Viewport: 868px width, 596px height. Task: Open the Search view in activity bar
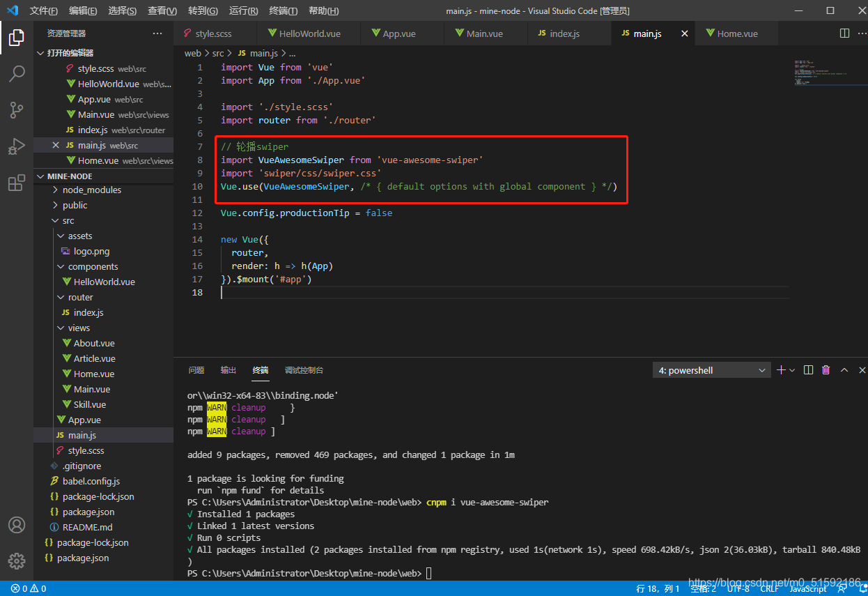[17, 73]
